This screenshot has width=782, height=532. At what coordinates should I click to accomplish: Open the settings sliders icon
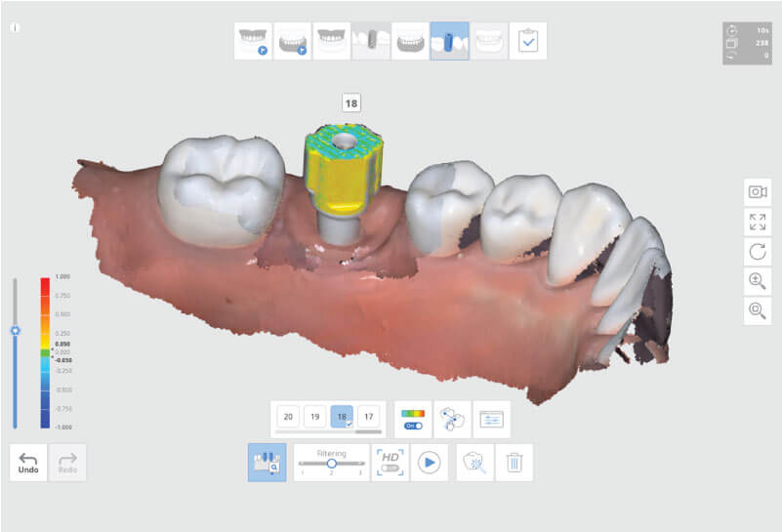point(491,420)
